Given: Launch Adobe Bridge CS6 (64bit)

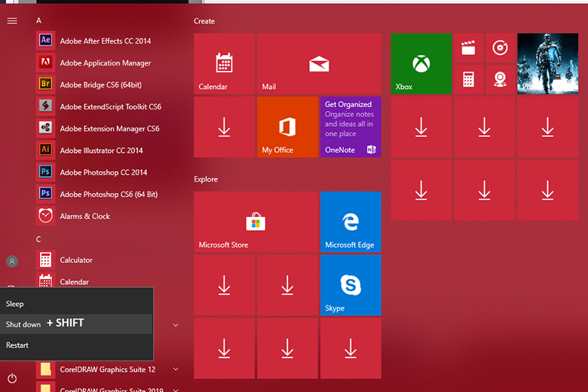Looking at the screenshot, I should [x=100, y=84].
